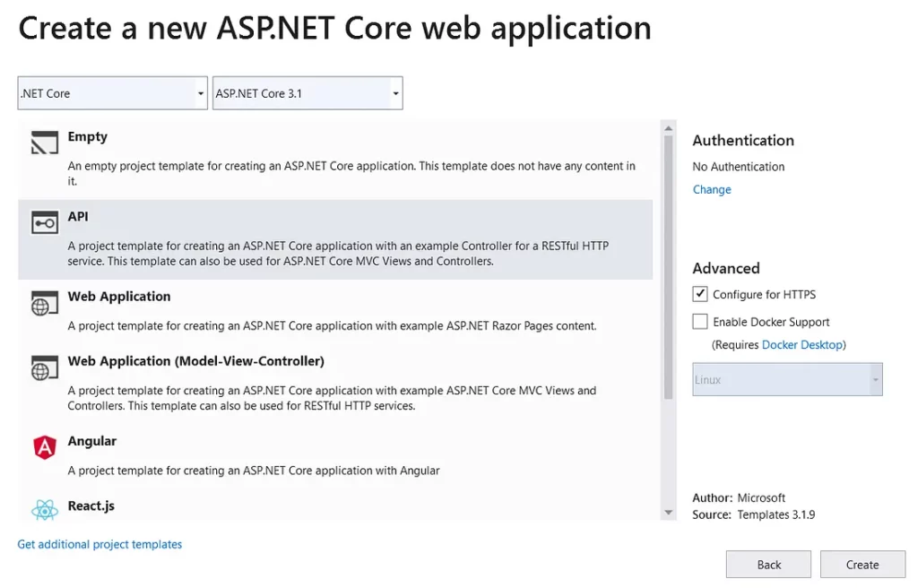Click the Author Microsoft text
918x588 pixels.
click(x=739, y=497)
